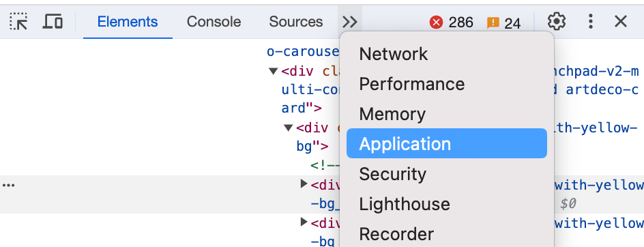Click the green '<!--' comment node
Screen dimensions: 644x247
[325, 165]
